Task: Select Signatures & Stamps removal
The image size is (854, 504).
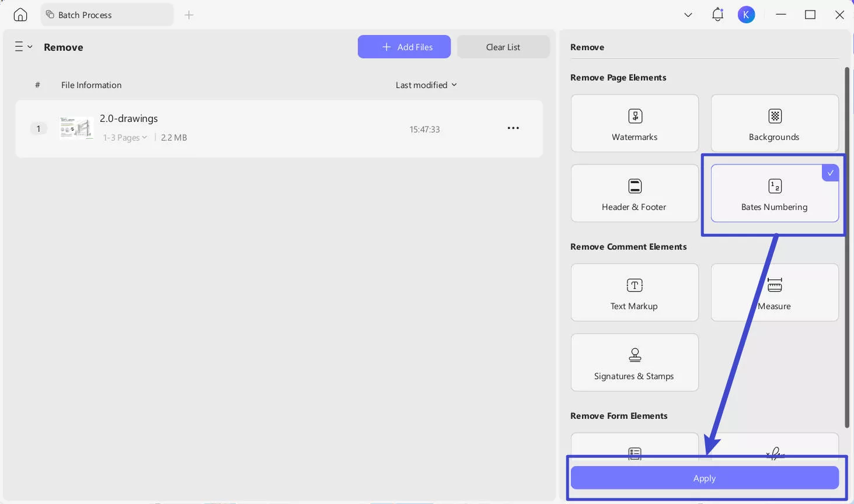Action: (635, 362)
